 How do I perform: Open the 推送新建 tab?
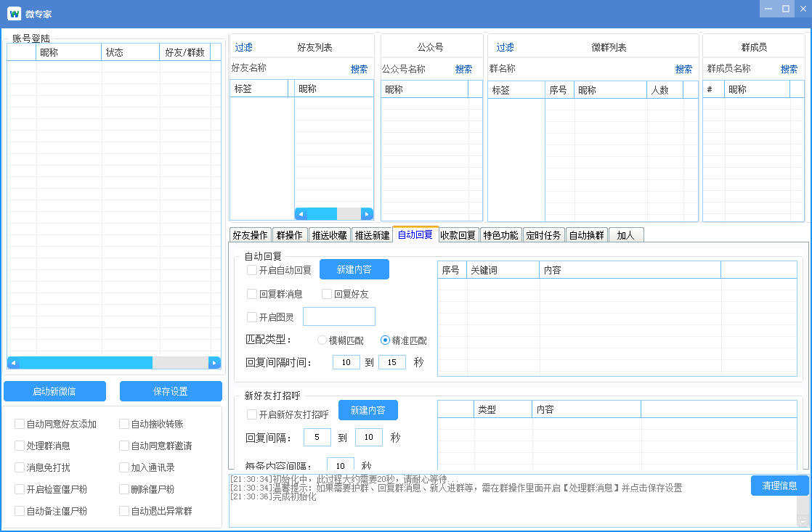pos(372,235)
